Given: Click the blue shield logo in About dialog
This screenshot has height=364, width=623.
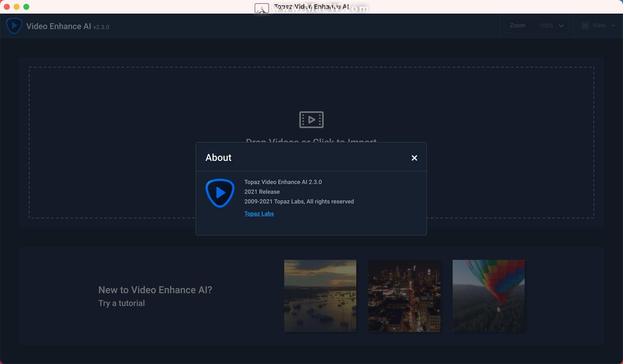Looking at the screenshot, I should (220, 193).
